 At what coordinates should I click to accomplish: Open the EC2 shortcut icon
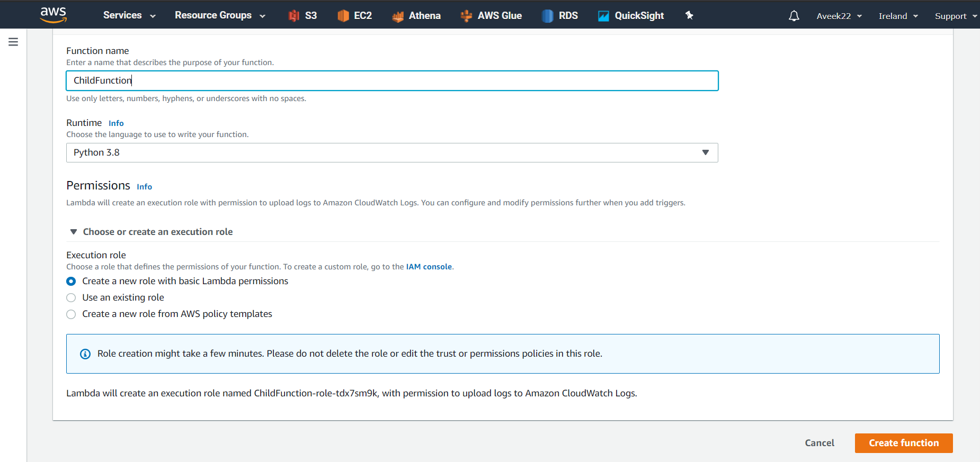point(343,16)
